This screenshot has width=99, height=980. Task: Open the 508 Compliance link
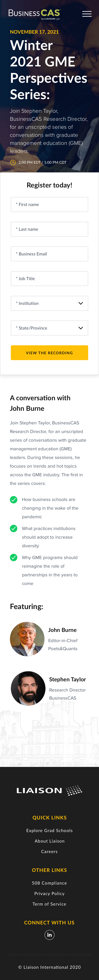point(49,883)
